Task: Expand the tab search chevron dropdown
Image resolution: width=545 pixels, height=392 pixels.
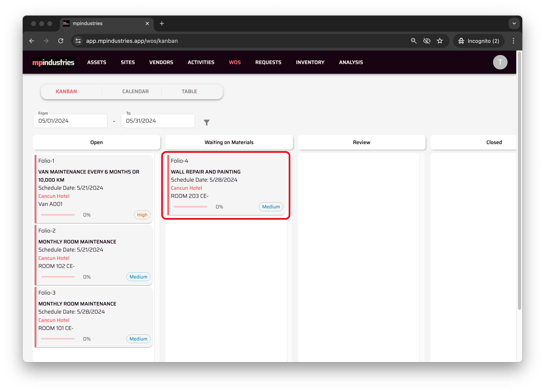Action: coord(514,23)
